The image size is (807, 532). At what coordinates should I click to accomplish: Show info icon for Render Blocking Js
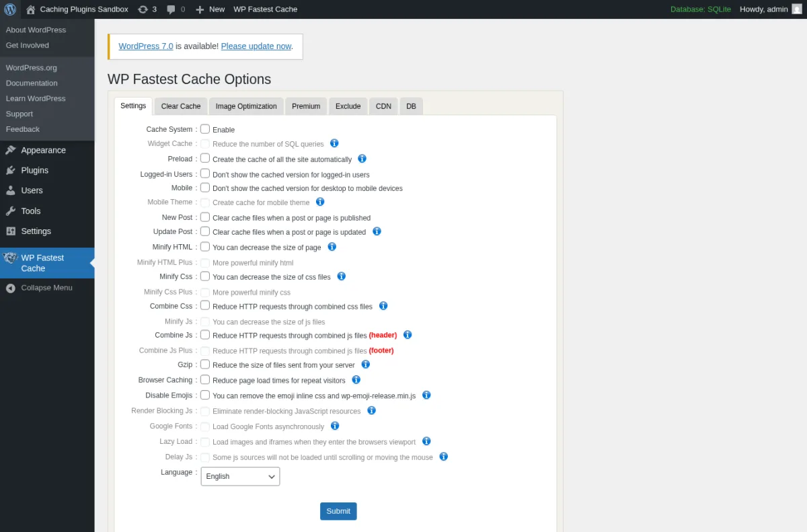(x=371, y=410)
